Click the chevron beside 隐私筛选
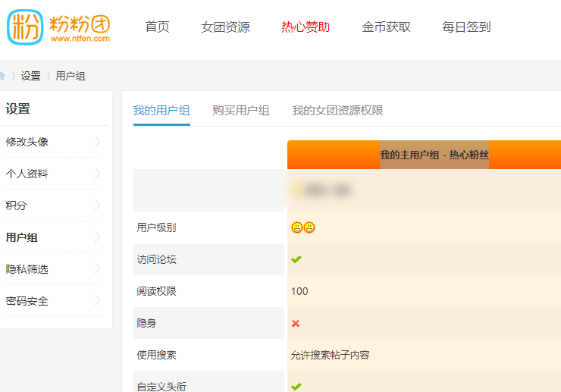The height and width of the screenshot is (392, 561). [x=97, y=269]
